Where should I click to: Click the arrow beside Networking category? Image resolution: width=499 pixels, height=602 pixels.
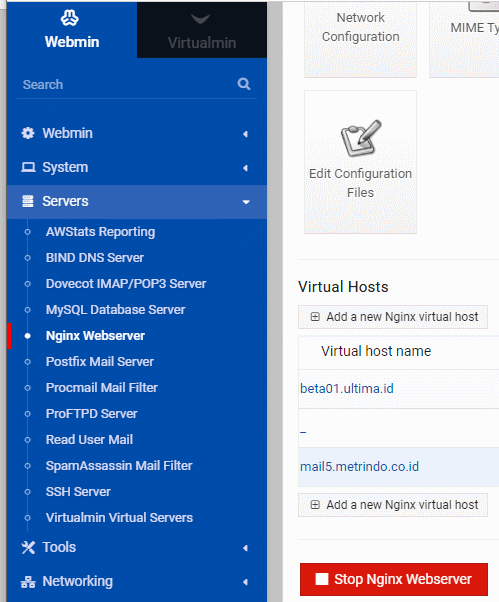246,582
